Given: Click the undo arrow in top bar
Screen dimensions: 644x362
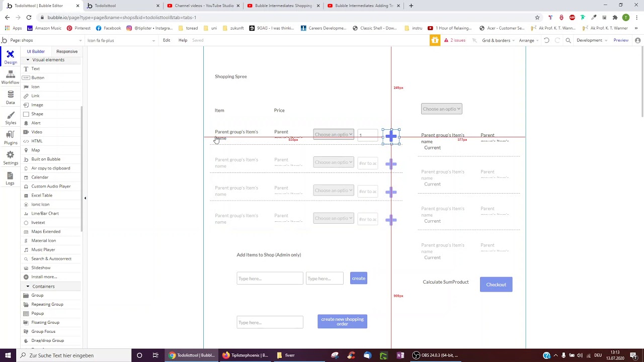Looking at the screenshot, I should click(546, 40).
